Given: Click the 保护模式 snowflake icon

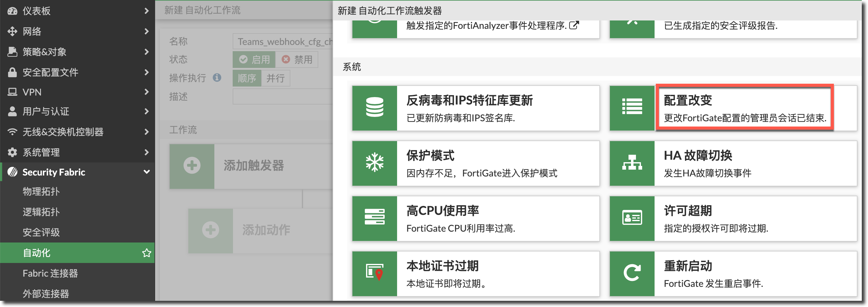Looking at the screenshot, I should click(x=374, y=163).
